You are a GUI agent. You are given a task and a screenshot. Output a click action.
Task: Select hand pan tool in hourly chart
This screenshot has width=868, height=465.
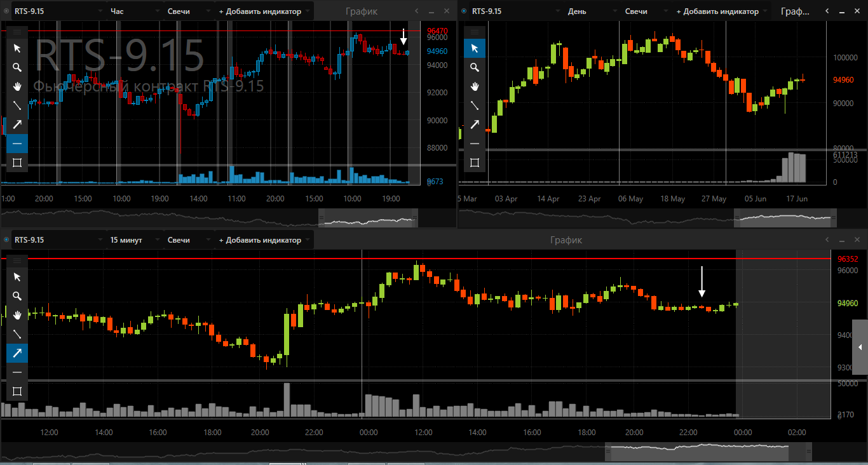pos(17,86)
